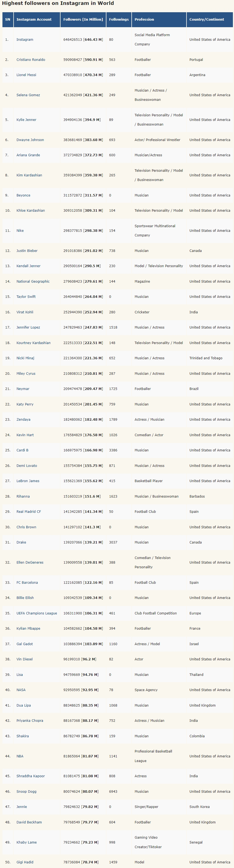Click the Followings column header
234x868 pixels.
[x=119, y=20]
